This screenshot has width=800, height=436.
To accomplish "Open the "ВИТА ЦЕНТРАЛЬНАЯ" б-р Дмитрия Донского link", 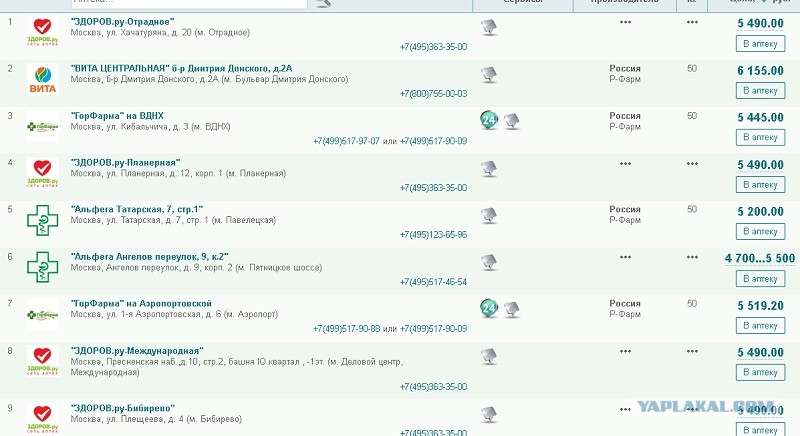I will pyautogui.click(x=182, y=68).
